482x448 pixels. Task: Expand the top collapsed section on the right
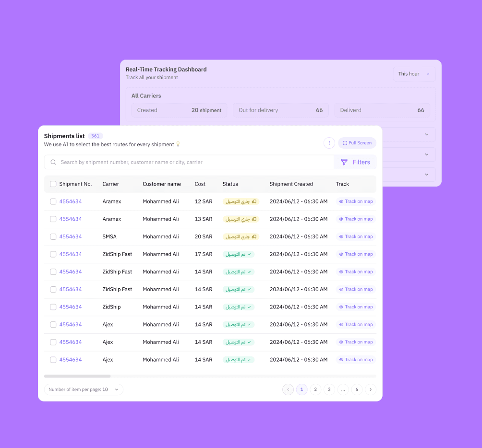426,134
